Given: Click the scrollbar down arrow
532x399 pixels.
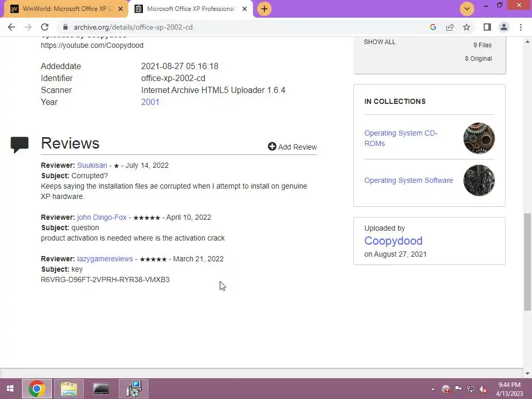Looking at the screenshot, I should 527,374.
